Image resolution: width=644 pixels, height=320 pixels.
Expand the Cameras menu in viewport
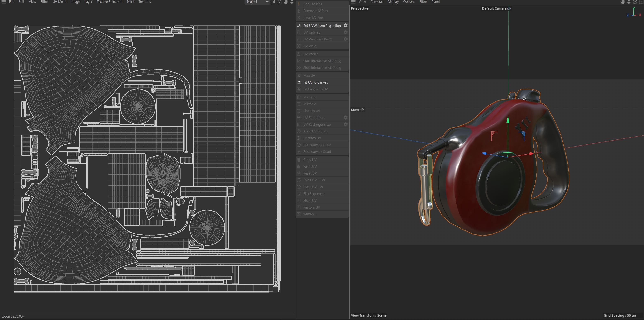pyautogui.click(x=377, y=2)
